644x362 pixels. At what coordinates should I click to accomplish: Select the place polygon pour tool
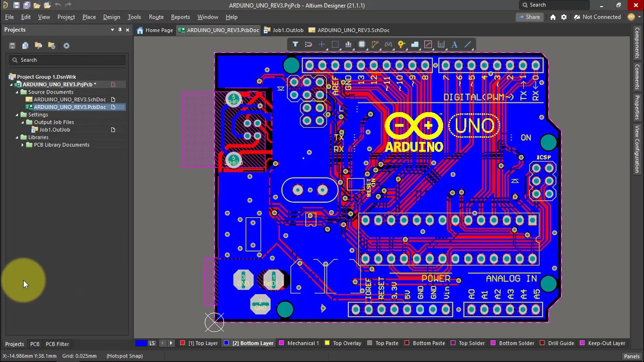[x=415, y=45]
